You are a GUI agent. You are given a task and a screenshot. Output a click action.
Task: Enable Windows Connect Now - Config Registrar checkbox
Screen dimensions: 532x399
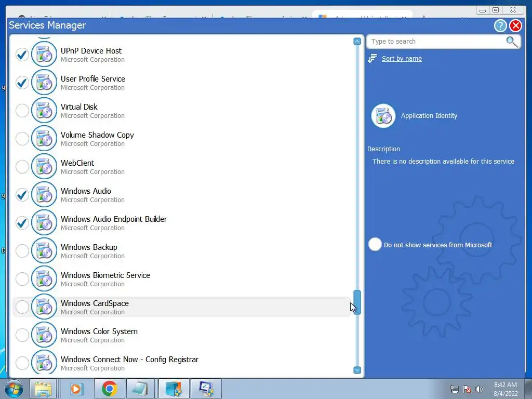[22, 363]
